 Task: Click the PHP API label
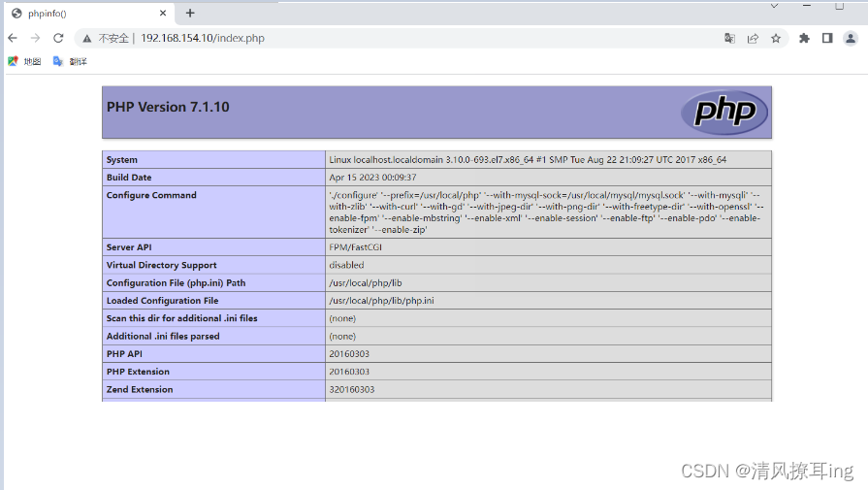(x=124, y=354)
